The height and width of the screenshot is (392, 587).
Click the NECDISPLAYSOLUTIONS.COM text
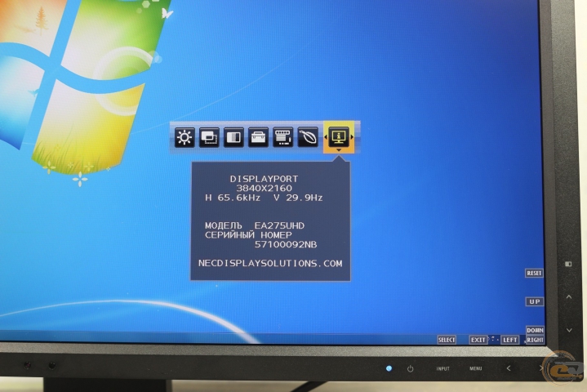click(x=270, y=264)
